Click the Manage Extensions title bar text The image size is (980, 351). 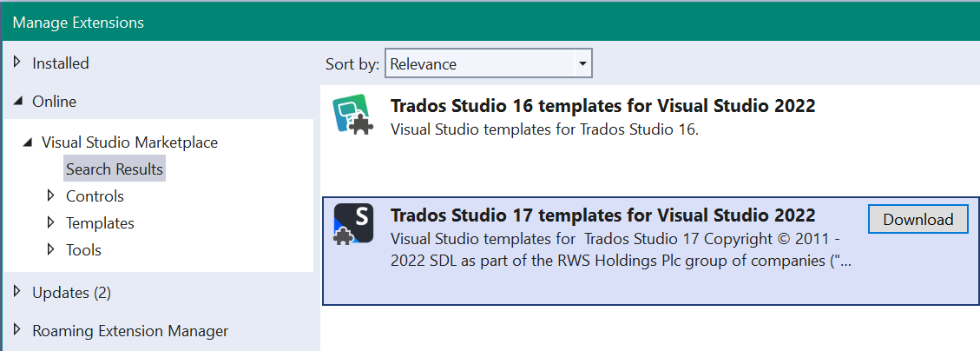(78, 23)
